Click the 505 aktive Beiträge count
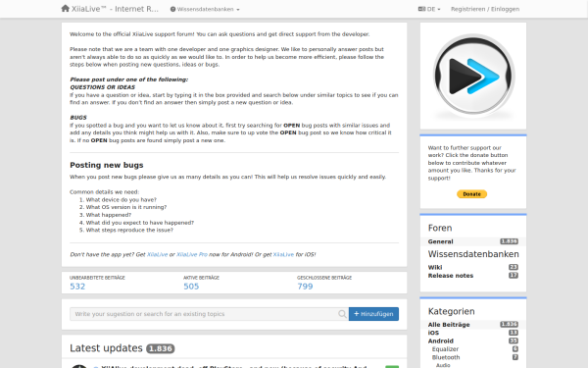Image resolution: width=588 pixels, height=368 pixels. (191, 287)
